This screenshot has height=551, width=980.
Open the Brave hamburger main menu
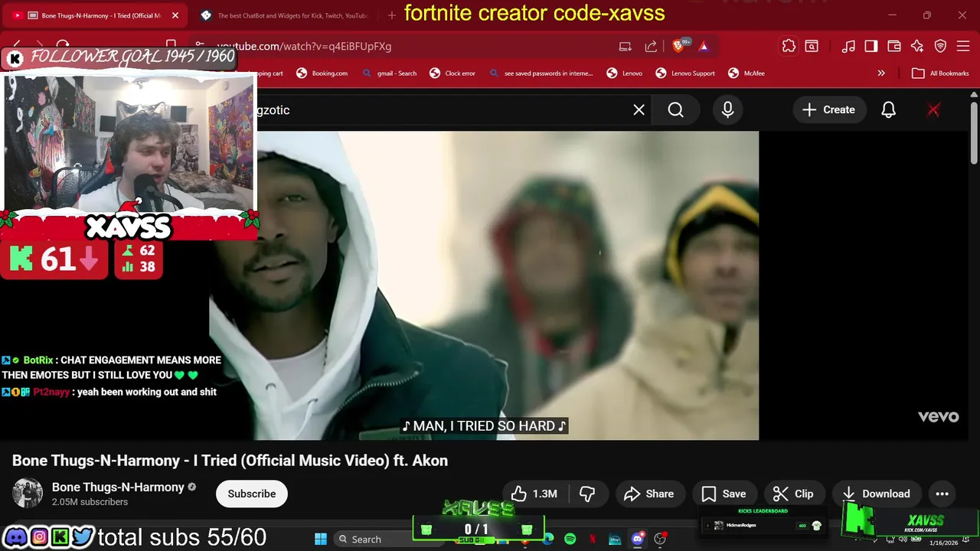click(x=963, y=47)
